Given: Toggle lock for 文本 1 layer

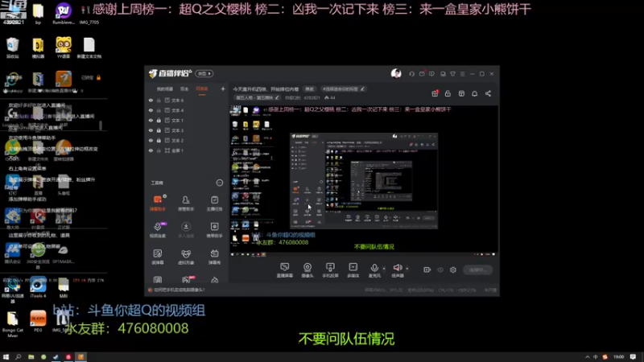Looking at the screenshot, I should coord(159,120).
